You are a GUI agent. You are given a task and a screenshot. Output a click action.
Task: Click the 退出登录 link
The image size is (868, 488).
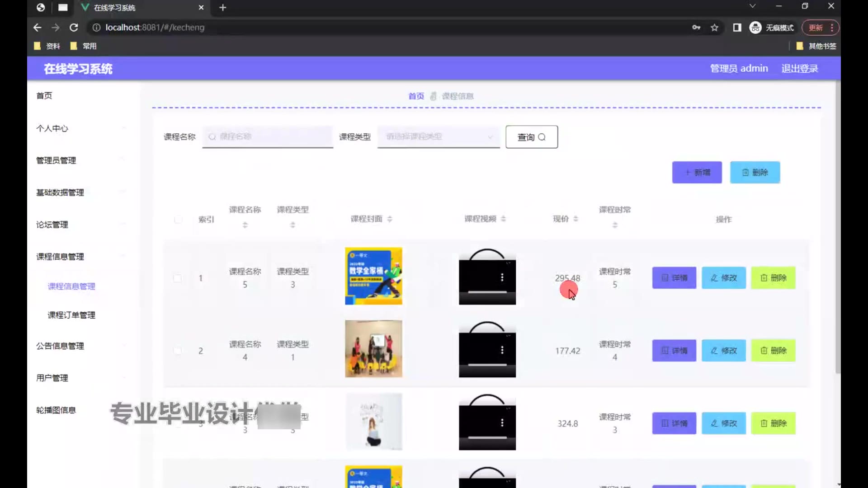(800, 69)
